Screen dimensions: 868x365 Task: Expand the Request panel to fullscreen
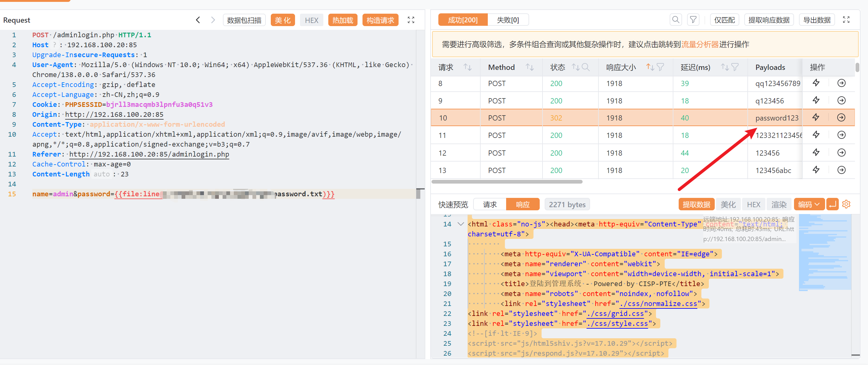coord(411,20)
